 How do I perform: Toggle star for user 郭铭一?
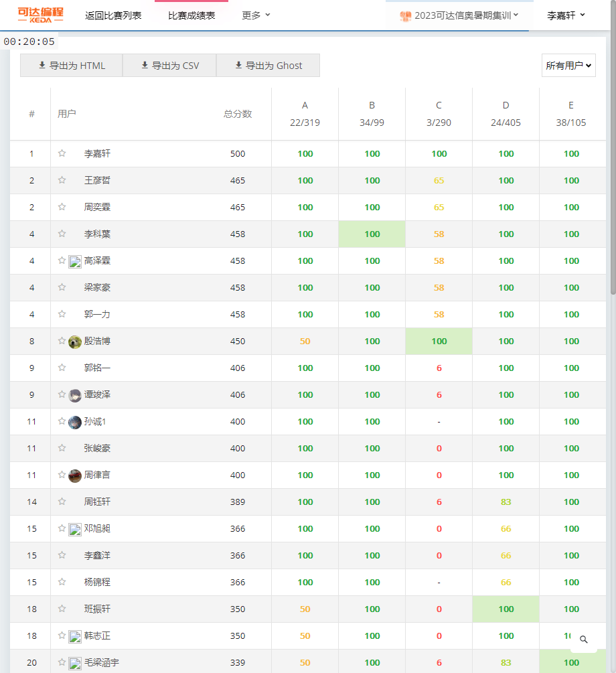click(62, 368)
